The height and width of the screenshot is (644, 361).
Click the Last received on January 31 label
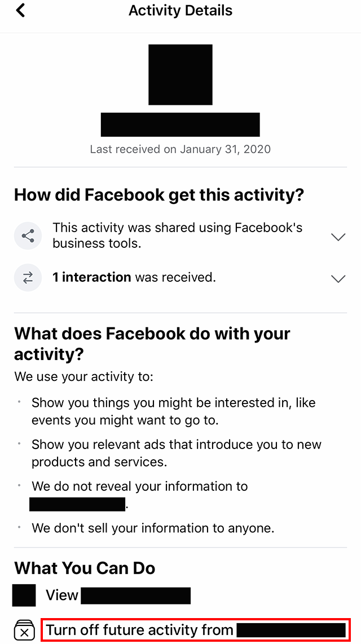[x=180, y=149]
